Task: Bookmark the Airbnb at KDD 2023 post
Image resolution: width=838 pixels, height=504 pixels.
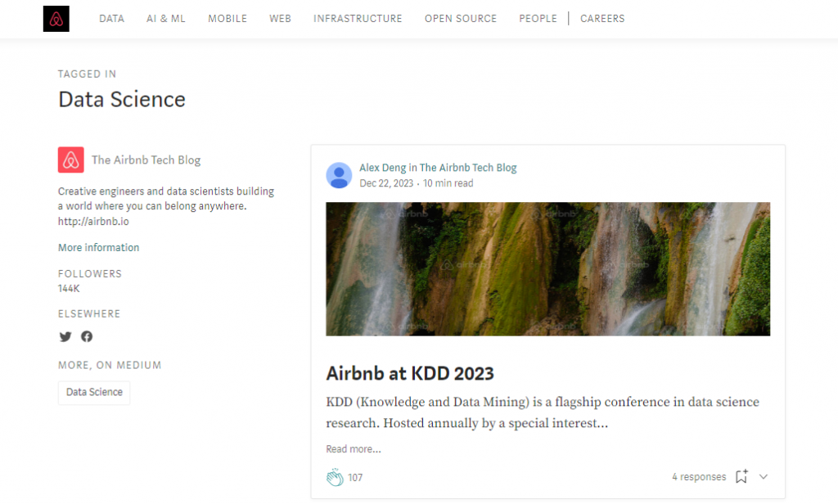Action: coord(741,476)
